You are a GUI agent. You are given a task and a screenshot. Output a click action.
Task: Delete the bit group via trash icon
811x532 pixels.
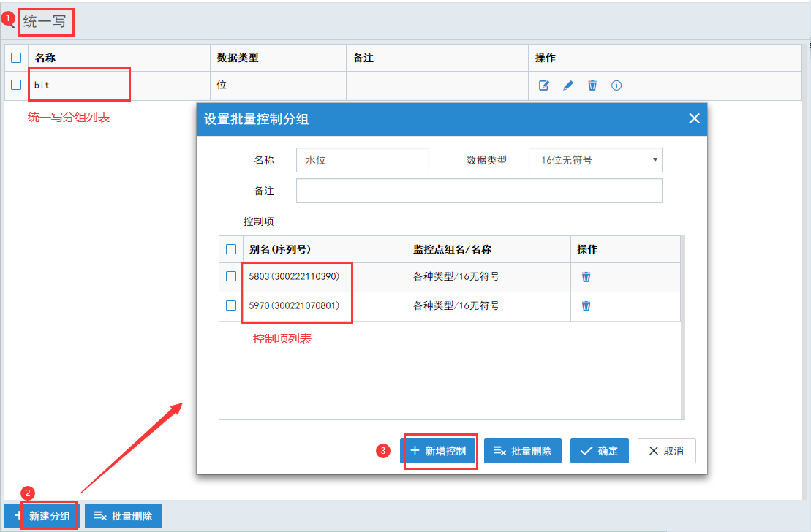click(592, 85)
